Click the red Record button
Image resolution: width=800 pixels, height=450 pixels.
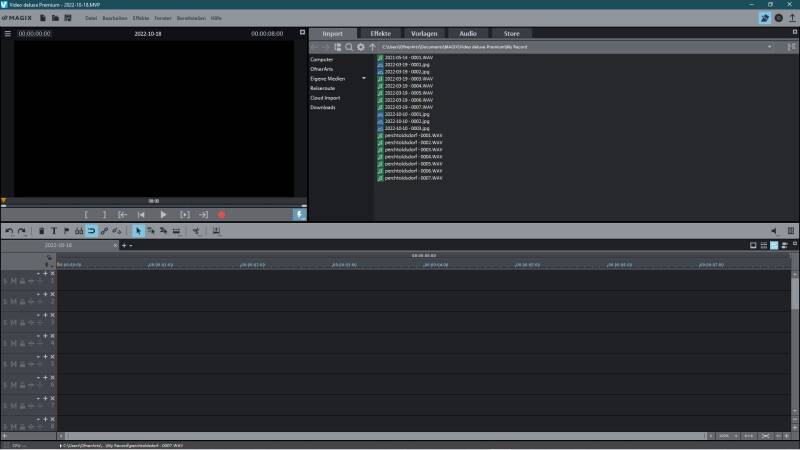pos(222,215)
